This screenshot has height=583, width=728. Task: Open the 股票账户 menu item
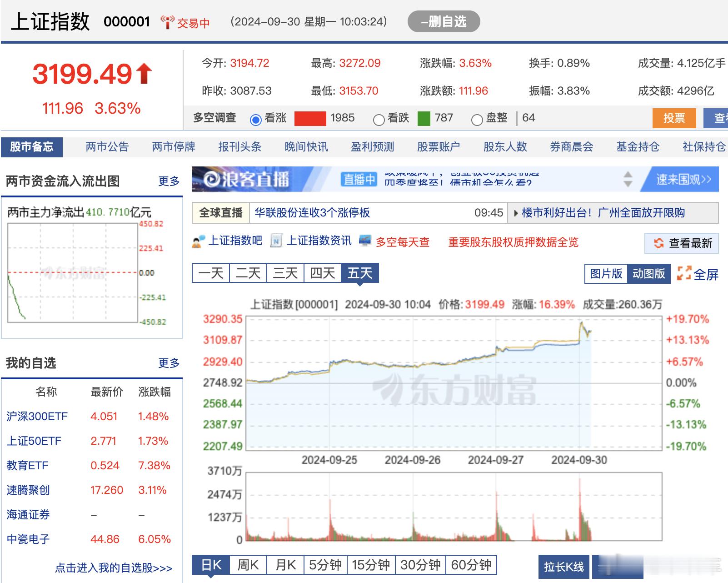(x=439, y=147)
